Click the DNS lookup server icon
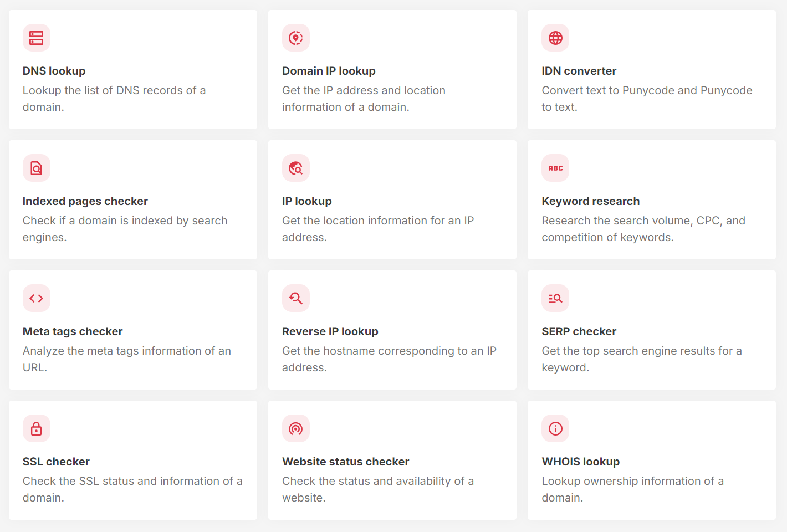This screenshot has width=787, height=532. click(37, 38)
